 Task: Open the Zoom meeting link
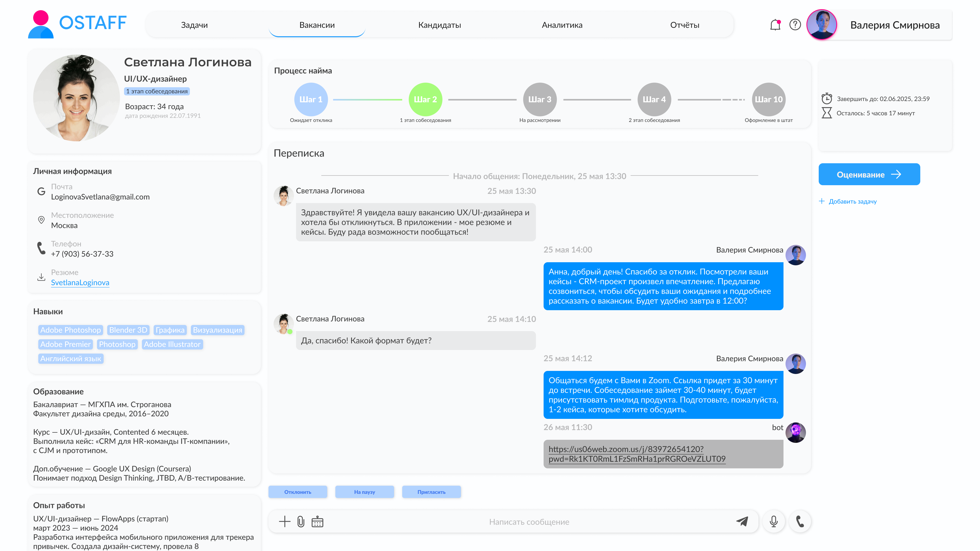pyautogui.click(x=637, y=454)
